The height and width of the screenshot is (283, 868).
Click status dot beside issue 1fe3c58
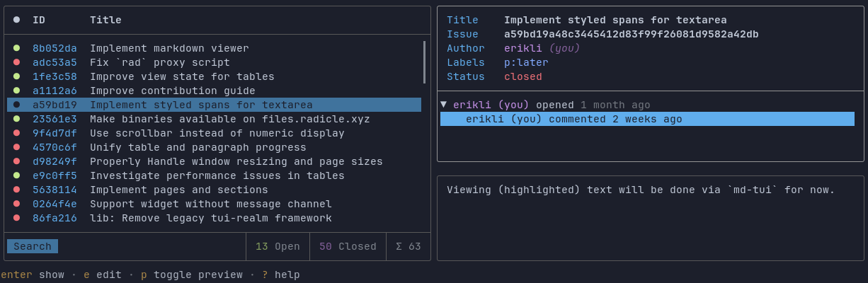tap(16, 76)
